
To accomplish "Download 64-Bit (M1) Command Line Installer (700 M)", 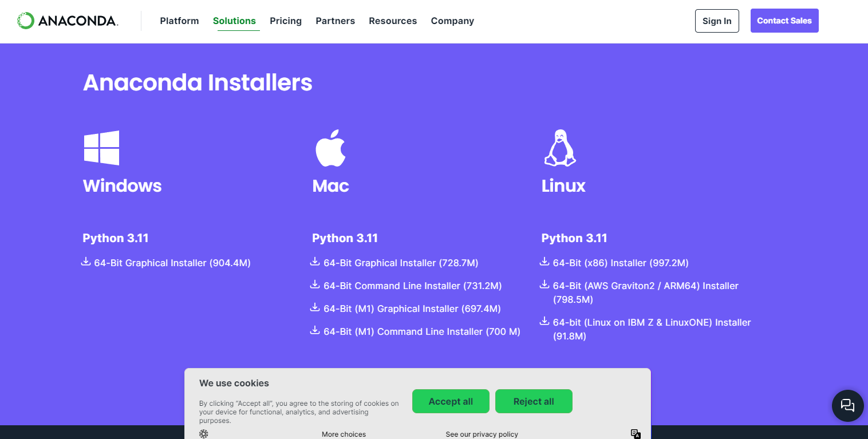I will coord(422,331).
